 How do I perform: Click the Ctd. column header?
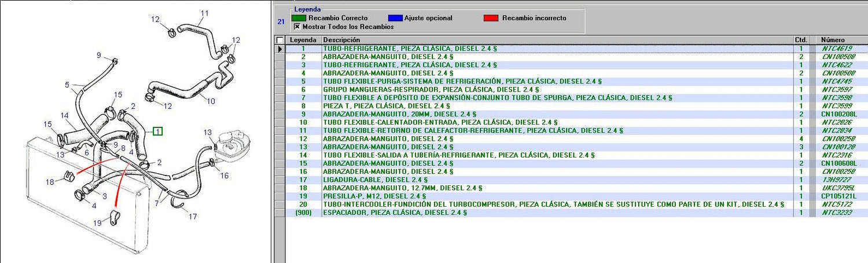pos(801,39)
